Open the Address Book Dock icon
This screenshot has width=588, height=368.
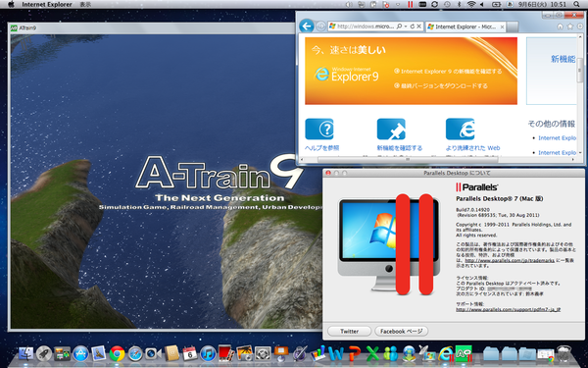pyautogui.click(x=171, y=353)
